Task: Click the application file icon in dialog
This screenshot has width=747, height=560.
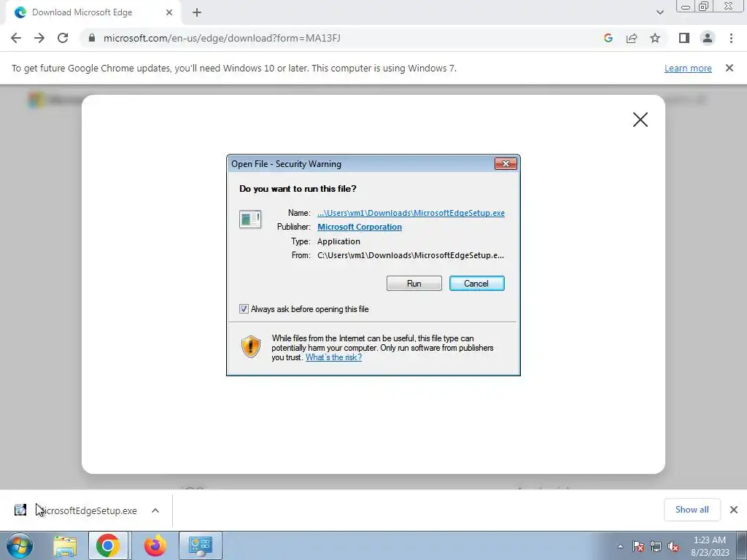Action: click(250, 219)
